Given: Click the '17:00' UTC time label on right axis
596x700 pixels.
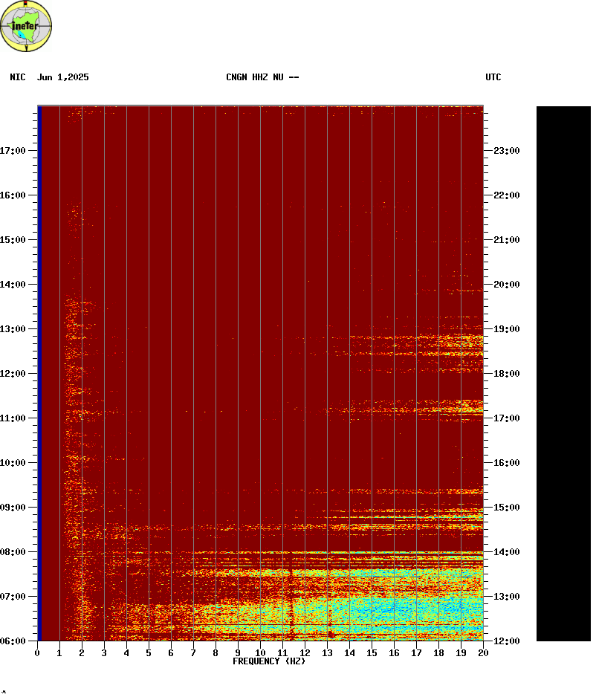Looking at the screenshot, I should [x=507, y=418].
